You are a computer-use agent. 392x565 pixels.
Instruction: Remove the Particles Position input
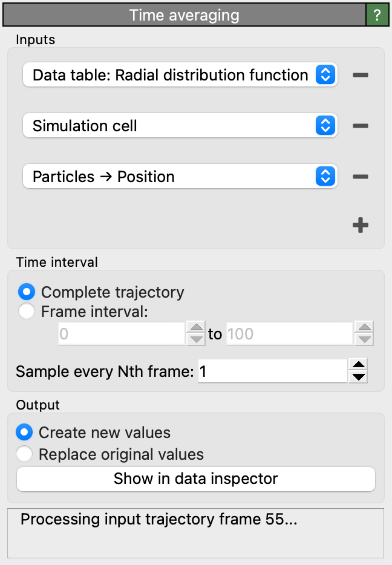pyautogui.click(x=360, y=177)
